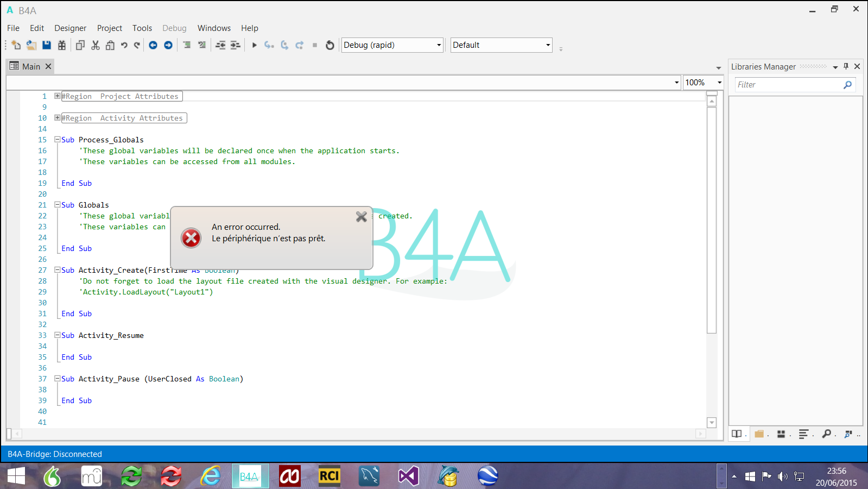The height and width of the screenshot is (489, 868).
Task: Click the B4A-Bridge: Disconnected status
Action: click(x=55, y=454)
